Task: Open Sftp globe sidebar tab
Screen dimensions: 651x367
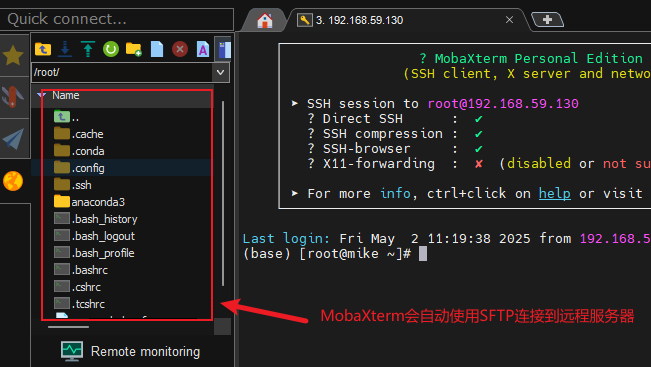Action: pyautogui.click(x=13, y=181)
